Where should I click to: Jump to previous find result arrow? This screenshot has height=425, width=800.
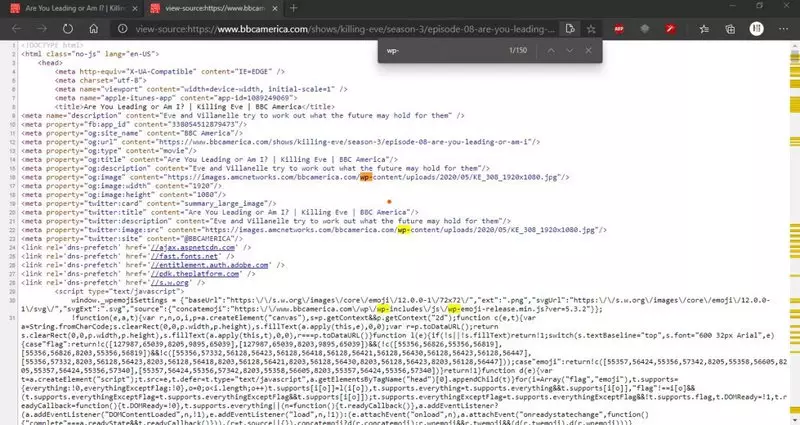click(x=551, y=51)
